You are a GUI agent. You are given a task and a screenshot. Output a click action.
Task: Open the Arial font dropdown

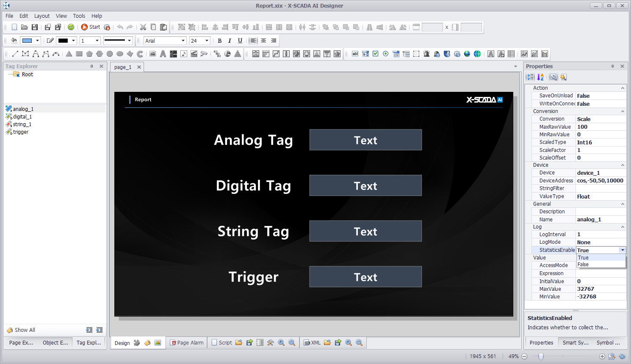[x=183, y=41]
